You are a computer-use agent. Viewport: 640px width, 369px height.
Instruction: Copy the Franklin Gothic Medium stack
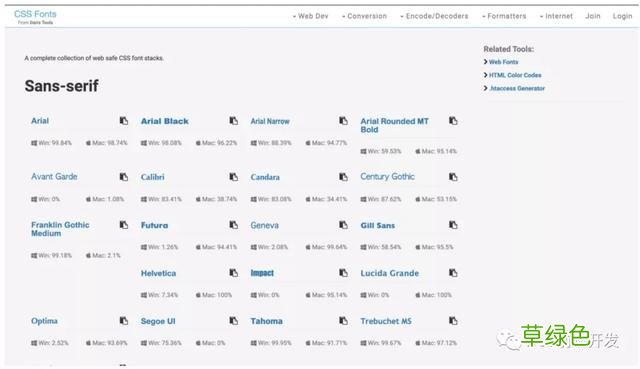click(x=124, y=225)
